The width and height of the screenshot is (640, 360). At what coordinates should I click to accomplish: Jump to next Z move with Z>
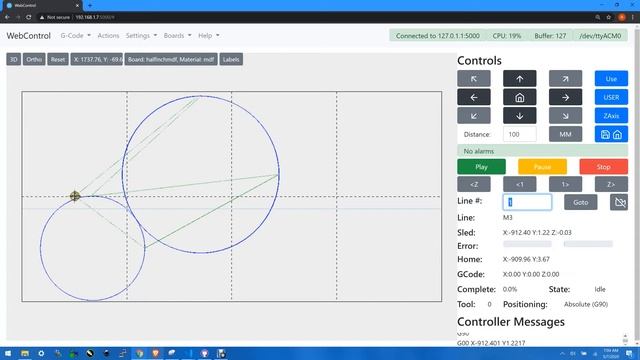(611, 184)
